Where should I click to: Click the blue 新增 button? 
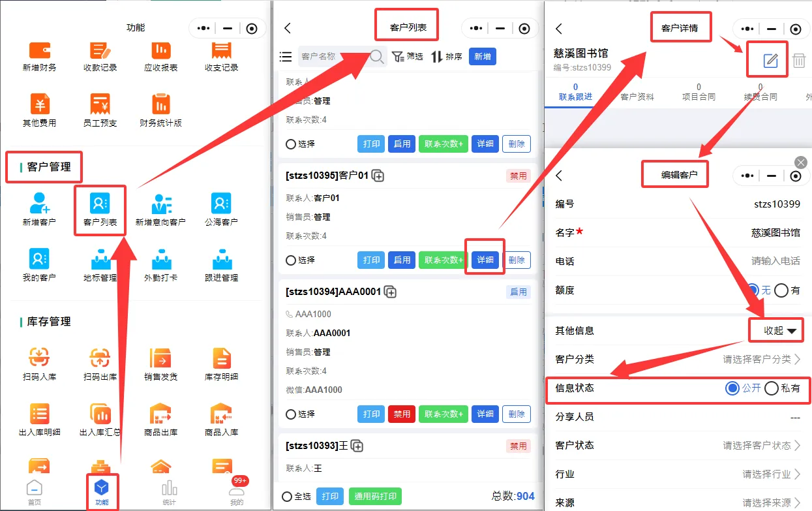click(x=482, y=57)
